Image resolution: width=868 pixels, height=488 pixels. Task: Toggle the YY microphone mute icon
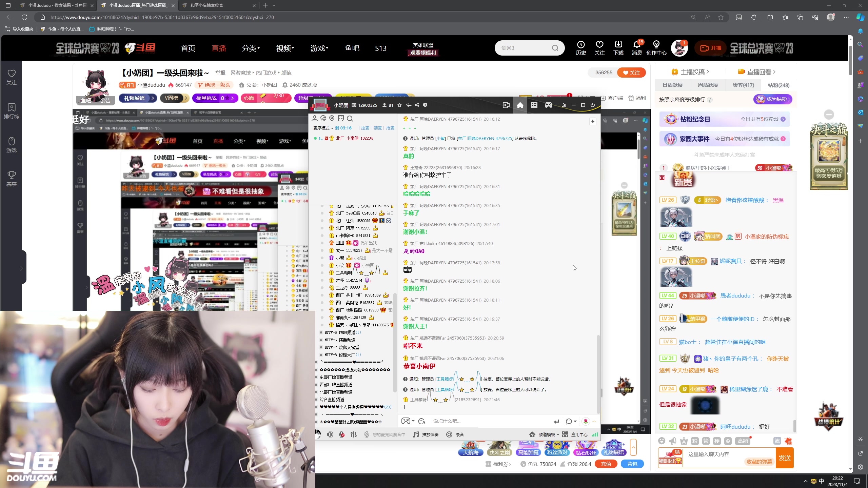coord(342,434)
